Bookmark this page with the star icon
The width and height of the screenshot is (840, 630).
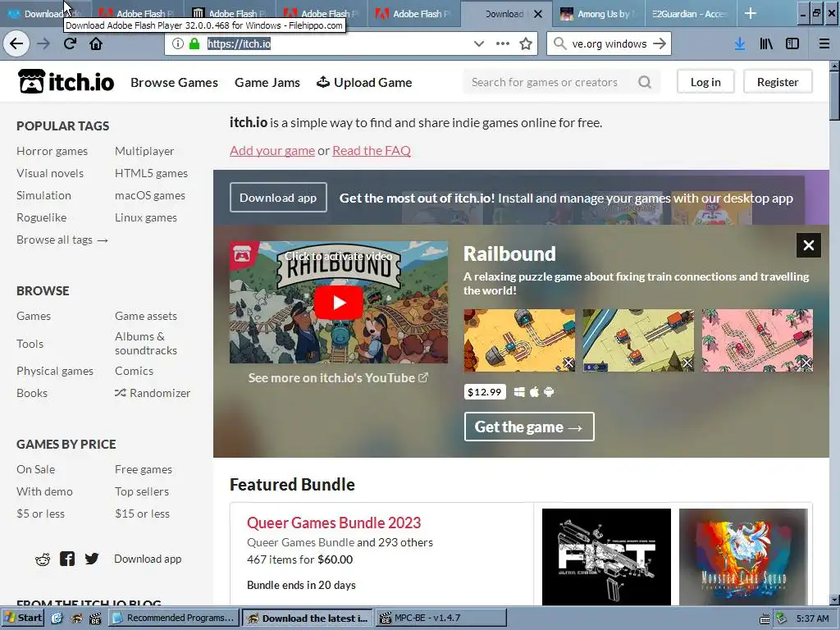click(526, 44)
